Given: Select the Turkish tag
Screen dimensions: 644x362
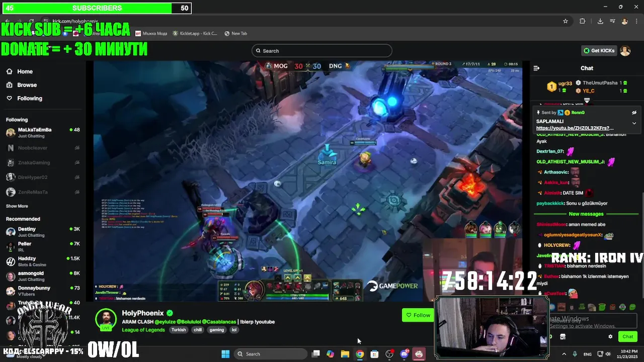Looking at the screenshot, I should [x=178, y=330].
